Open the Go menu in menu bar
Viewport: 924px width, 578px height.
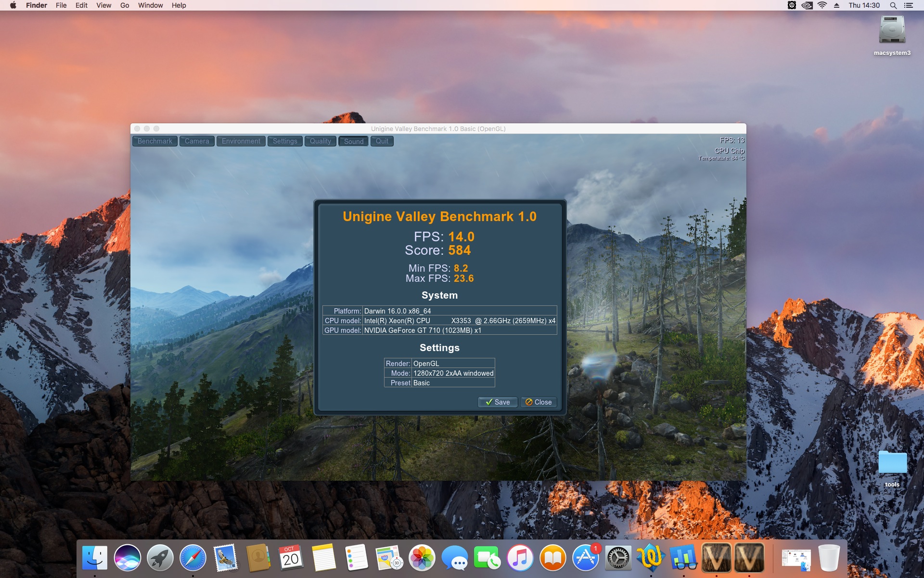pyautogui.click(x=125, y=5)
